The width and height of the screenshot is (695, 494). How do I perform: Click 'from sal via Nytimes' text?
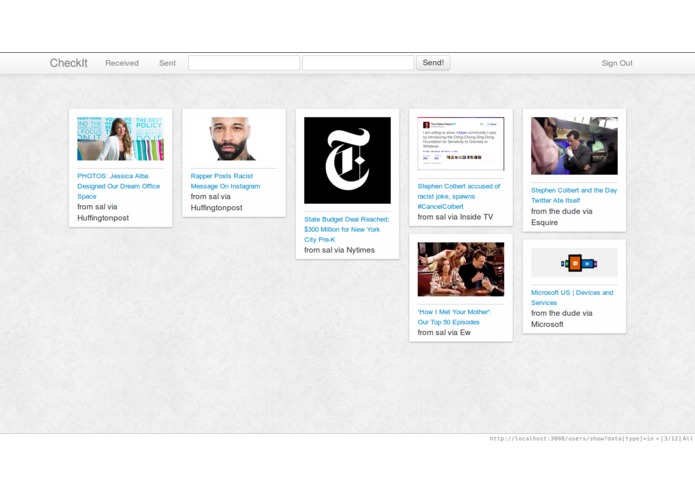[x=340, y=250]
